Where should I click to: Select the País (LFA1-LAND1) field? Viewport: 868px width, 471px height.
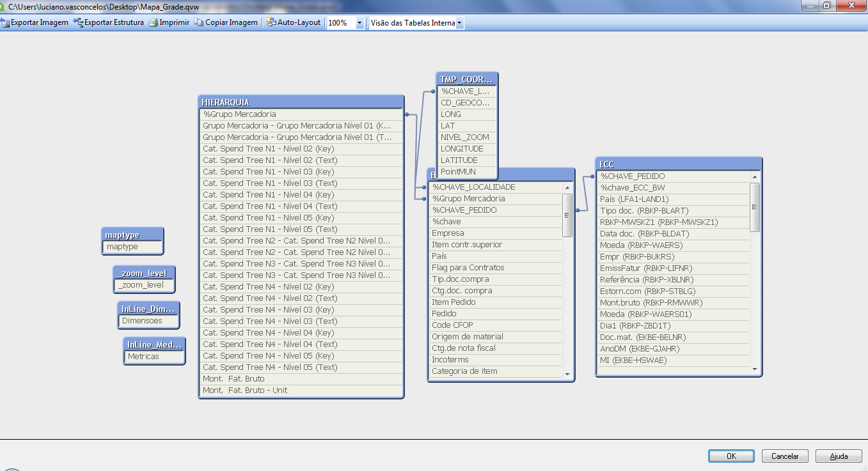[x=674, y=199]
